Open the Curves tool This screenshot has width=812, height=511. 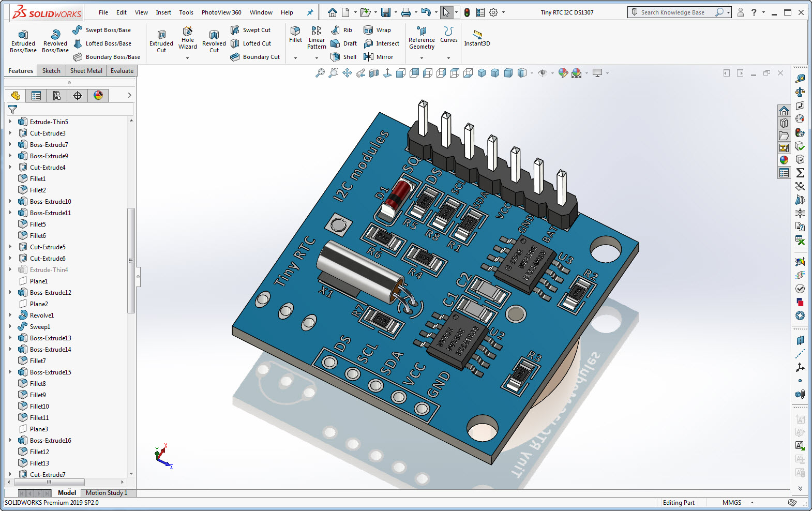click(x=448, y=35)
